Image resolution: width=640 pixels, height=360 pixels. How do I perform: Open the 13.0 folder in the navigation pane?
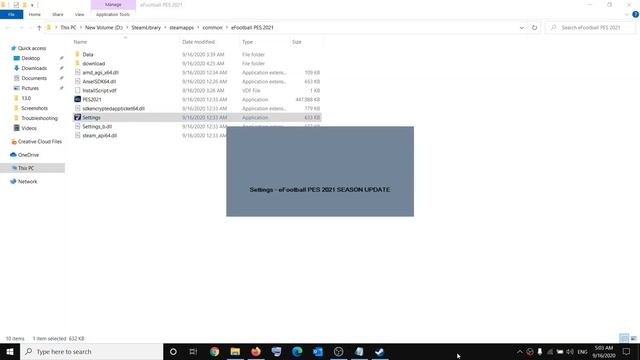[x=26, y=98]
